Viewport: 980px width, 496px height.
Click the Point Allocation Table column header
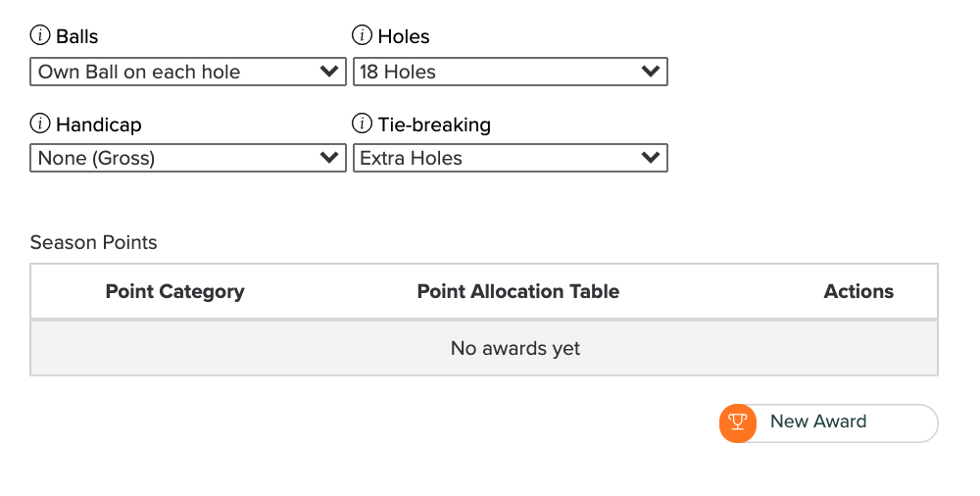click(x=518, y=291)
